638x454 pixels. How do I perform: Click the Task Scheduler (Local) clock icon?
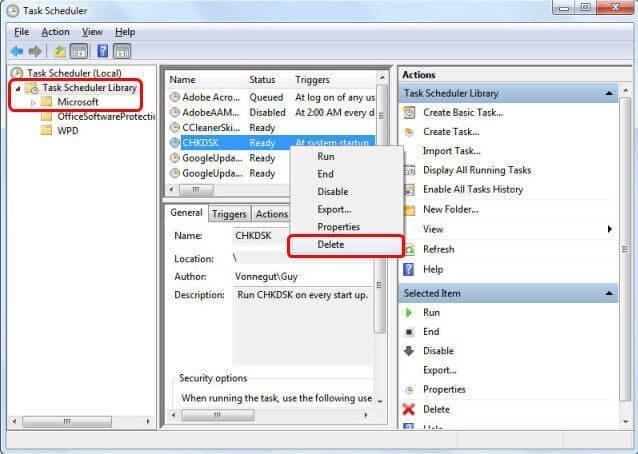(x=17, y=73)
